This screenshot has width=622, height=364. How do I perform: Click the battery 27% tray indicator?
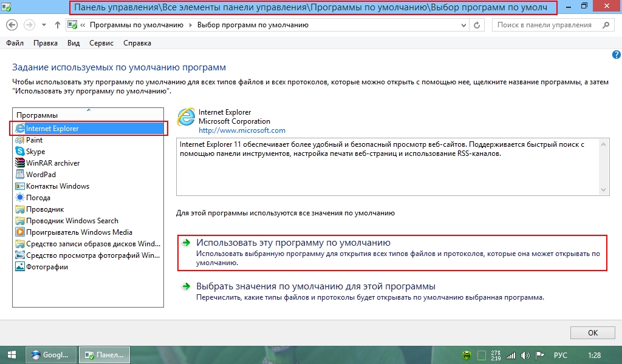[496, 356]
